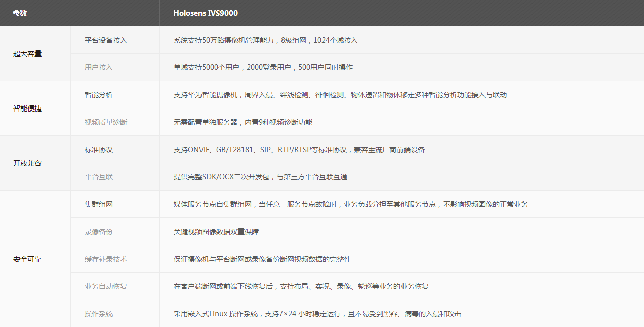Select the 在客户端断网或前端下线恢复后 description

click(301, 286)
